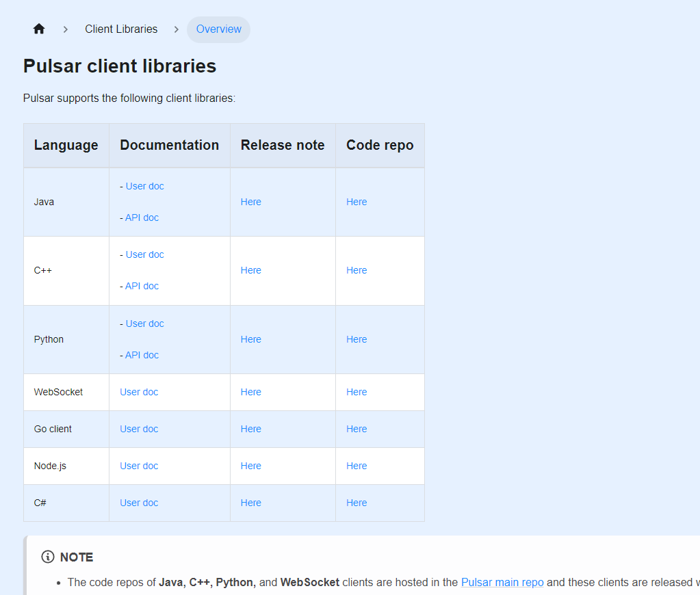The width and height of the screenshot is (700, 595).
Task: Open Go client User doc link
Action: pyautogui.click(x=139, y=429)
